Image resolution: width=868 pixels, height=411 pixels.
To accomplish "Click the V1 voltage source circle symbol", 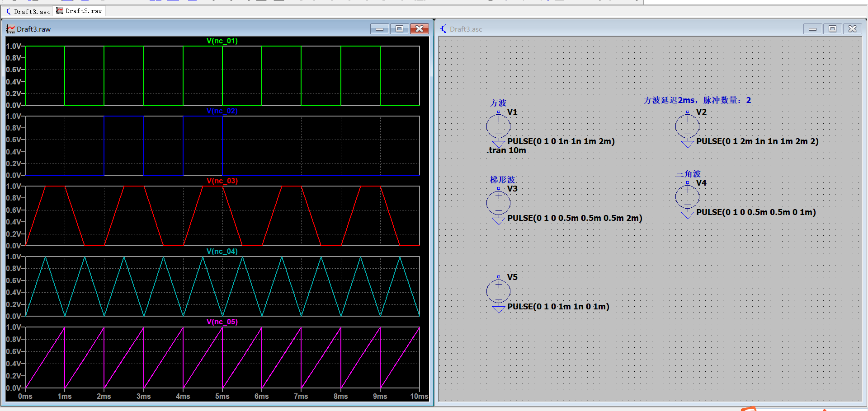I will [x=498, y=126].
